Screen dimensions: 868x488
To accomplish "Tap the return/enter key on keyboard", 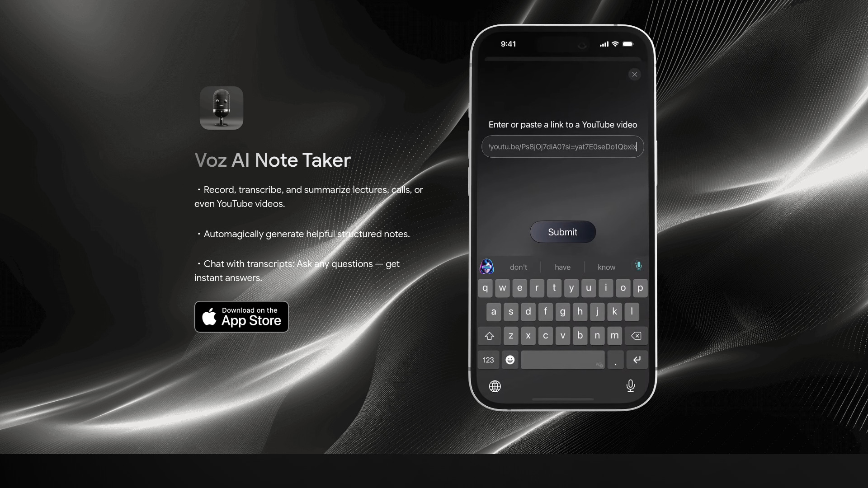I will (637, 359).
